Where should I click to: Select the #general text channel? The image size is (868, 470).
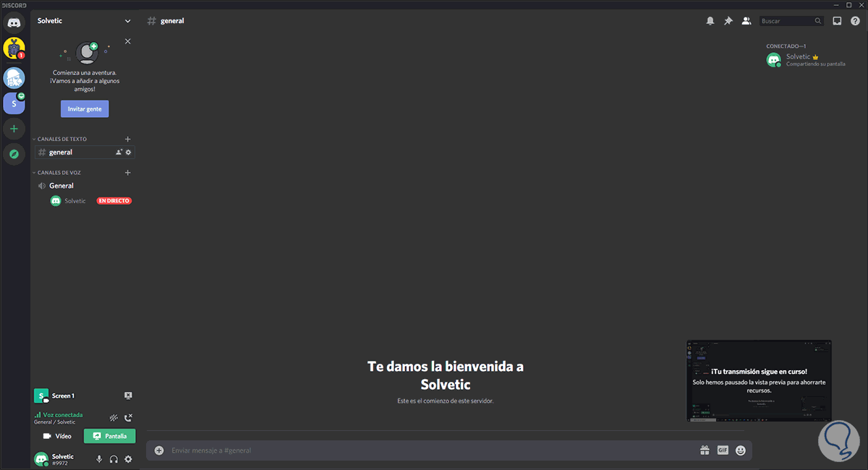click(x=85, y=153)
